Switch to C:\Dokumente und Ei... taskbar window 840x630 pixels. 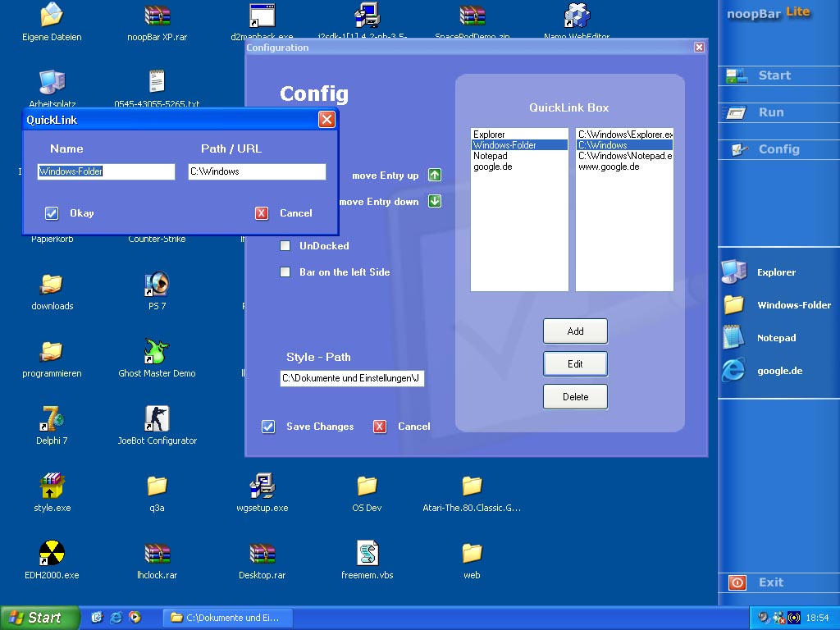tap(228, 618)
